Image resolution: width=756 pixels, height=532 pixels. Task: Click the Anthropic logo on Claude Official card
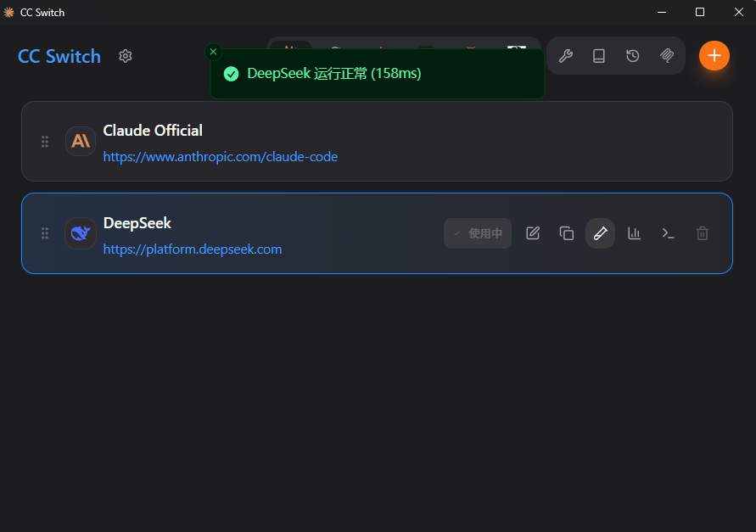81,142
